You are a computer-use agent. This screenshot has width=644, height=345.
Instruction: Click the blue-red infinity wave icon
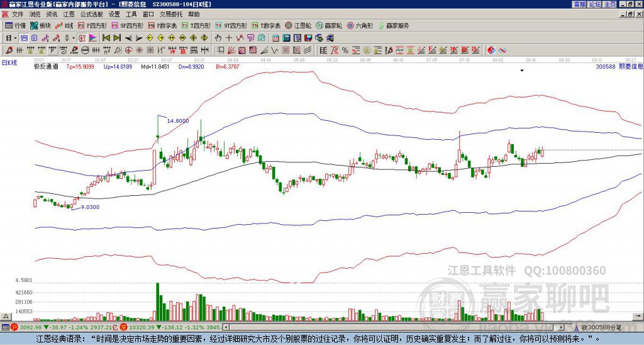pyautogui.click(x=502, y=50)
